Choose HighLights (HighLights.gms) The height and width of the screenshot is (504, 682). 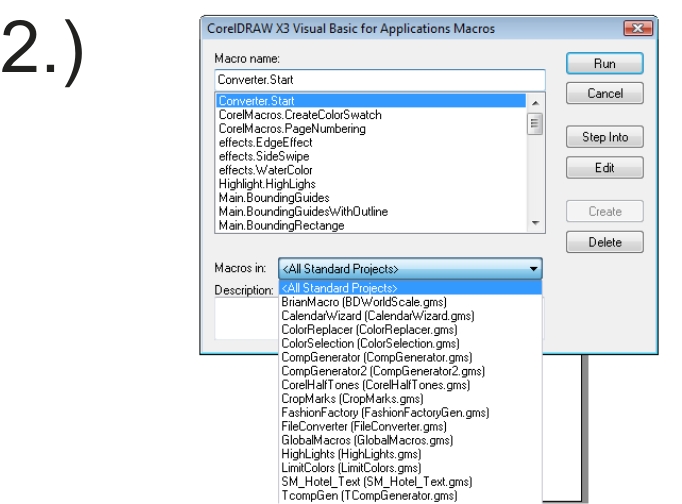pos(410,454)
